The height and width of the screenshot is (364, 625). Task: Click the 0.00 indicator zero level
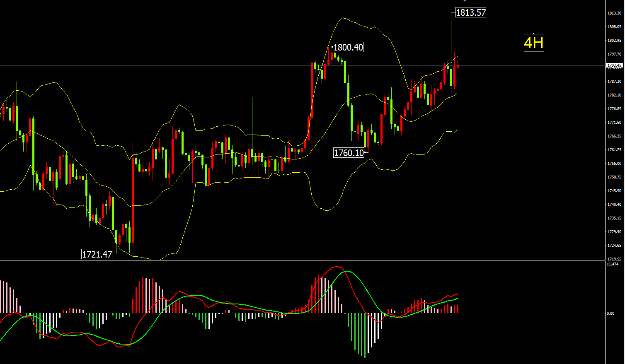[x=610, y=313]
